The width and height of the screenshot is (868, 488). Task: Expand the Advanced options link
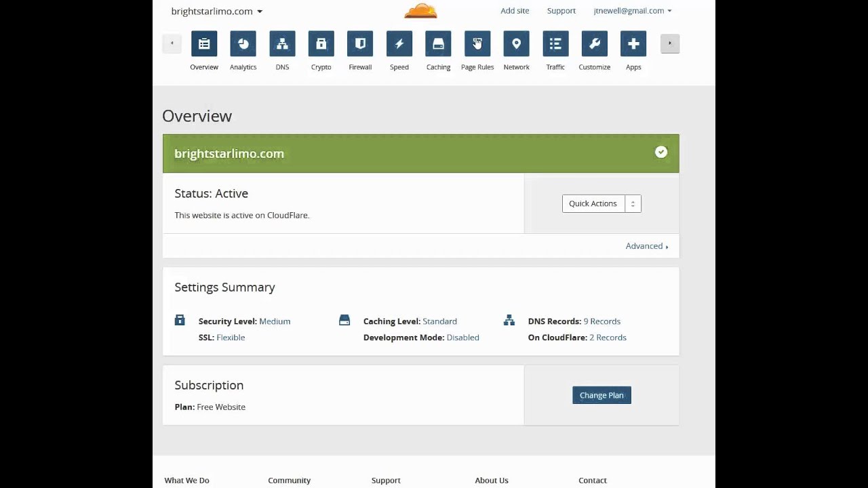pyautogui.click(x=647, y=246)
